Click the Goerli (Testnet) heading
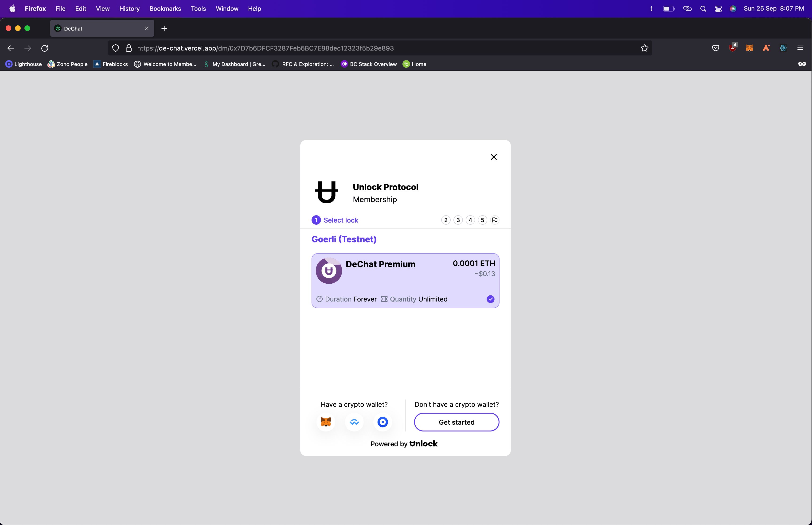 [x=344, y=239]
